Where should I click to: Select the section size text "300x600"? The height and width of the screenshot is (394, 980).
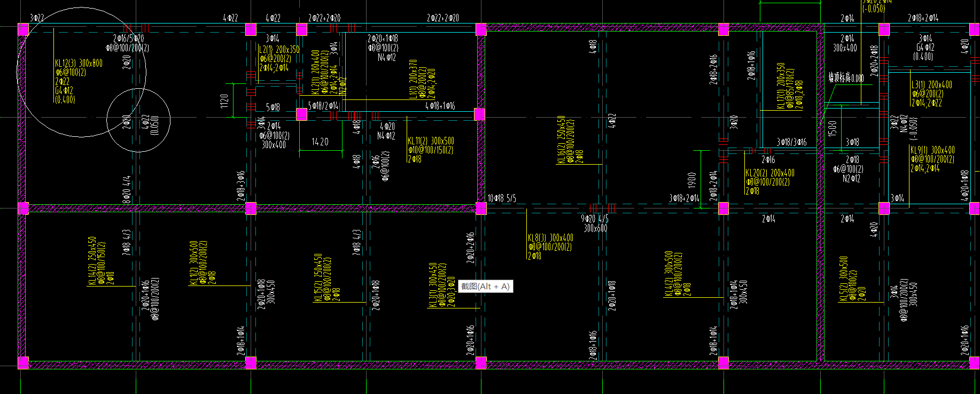pyautogui.click(x=595, y=228)
